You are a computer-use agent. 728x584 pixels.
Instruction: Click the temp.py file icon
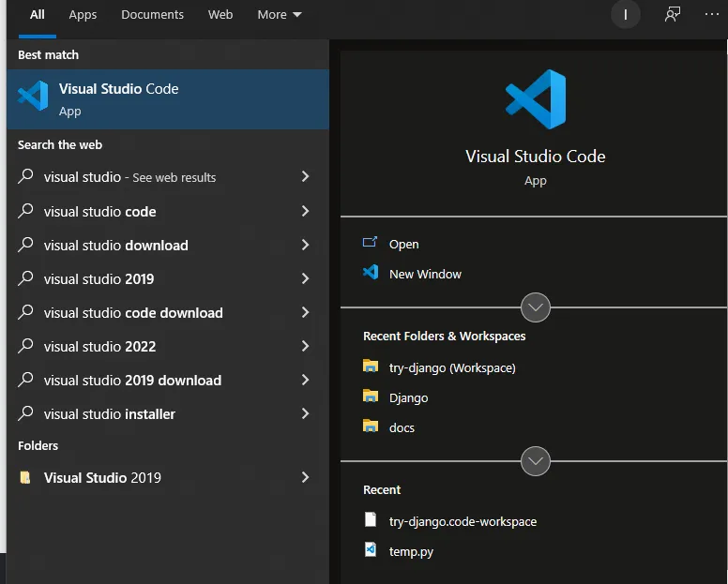pyautogui.click(x=371, y=550)
